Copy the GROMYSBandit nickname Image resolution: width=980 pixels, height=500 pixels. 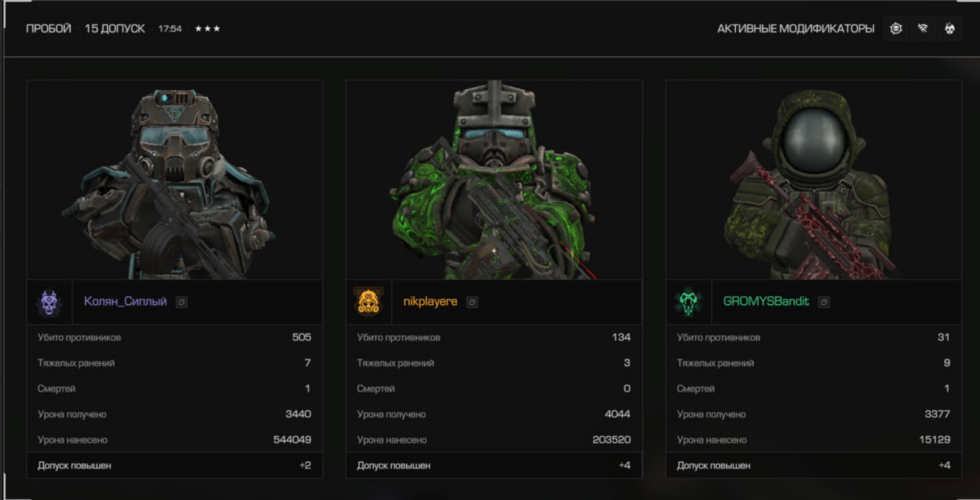824,302
